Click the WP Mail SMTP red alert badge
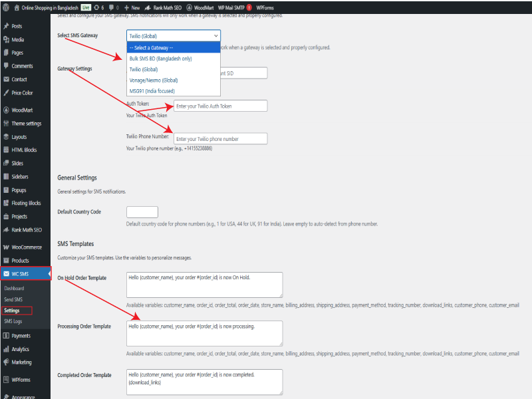Viewport: 532px width, 399px height. (x=249, y=7)
